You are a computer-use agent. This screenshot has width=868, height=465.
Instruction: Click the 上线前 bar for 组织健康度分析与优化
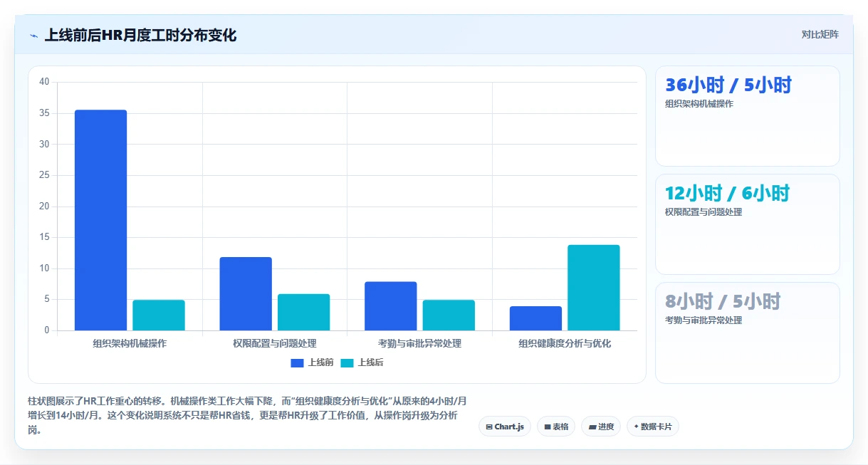(535, 318)
